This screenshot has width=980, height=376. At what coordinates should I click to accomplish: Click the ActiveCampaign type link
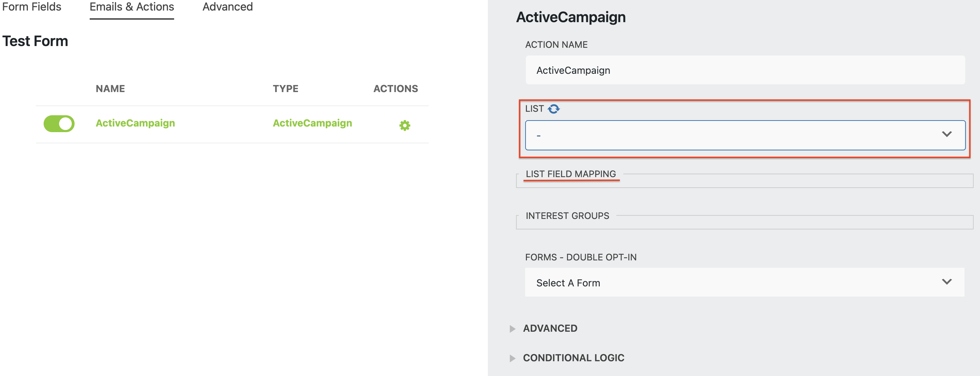pyautogui.click(x=312, y=123)
